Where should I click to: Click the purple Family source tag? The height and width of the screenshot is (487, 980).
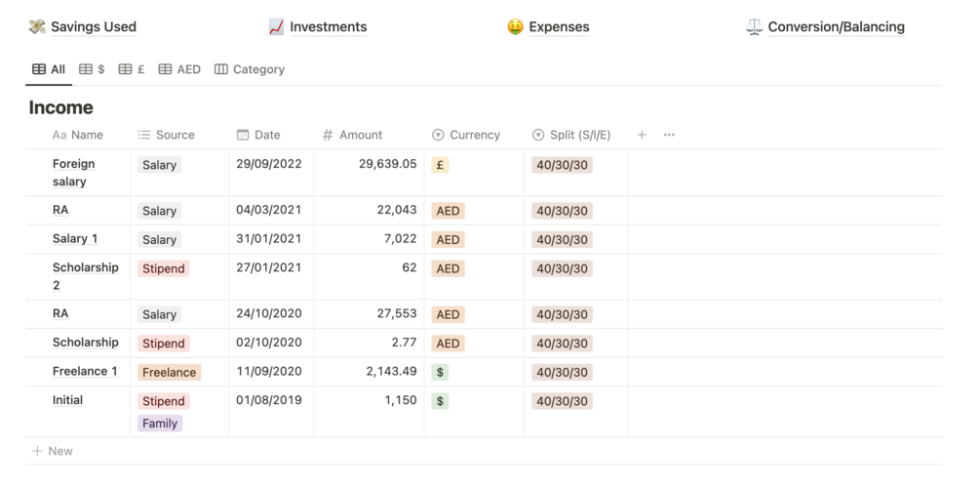(x=160, y=424)
